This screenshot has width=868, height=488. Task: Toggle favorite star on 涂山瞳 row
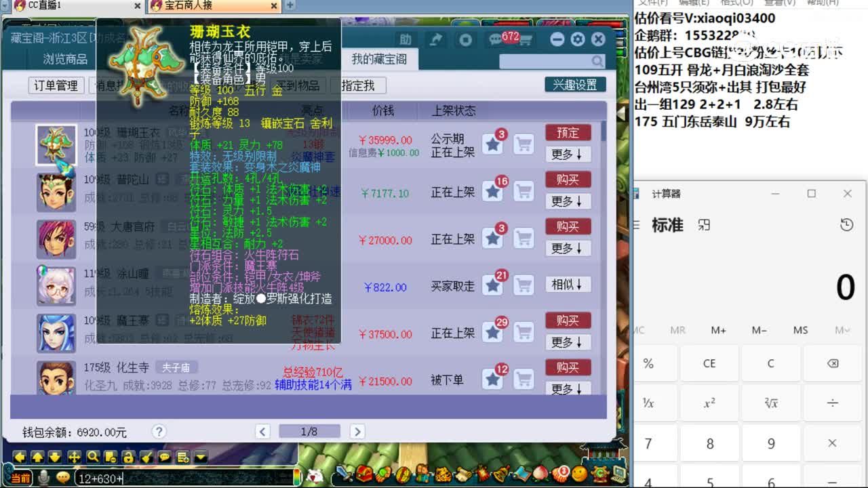pyautogui.click(x=493, y=286)
